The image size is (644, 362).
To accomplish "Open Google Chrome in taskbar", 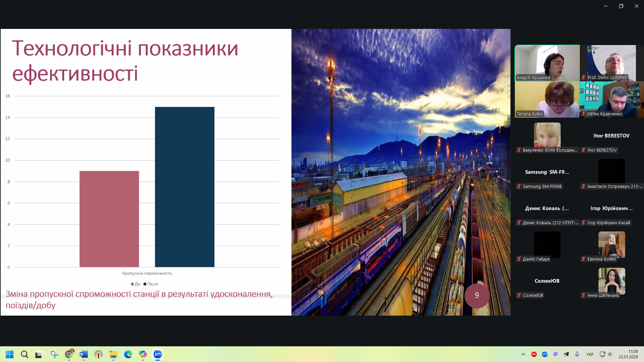I will tap(69, 354).
